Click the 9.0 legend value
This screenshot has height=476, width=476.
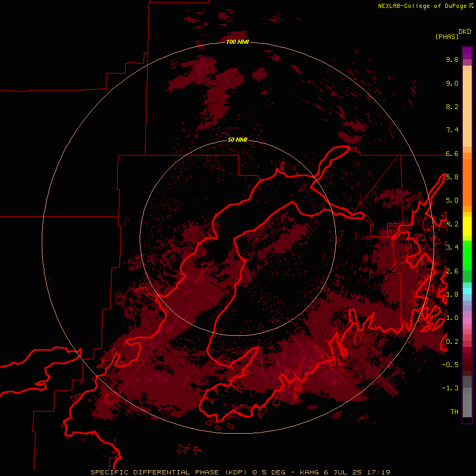452,83
